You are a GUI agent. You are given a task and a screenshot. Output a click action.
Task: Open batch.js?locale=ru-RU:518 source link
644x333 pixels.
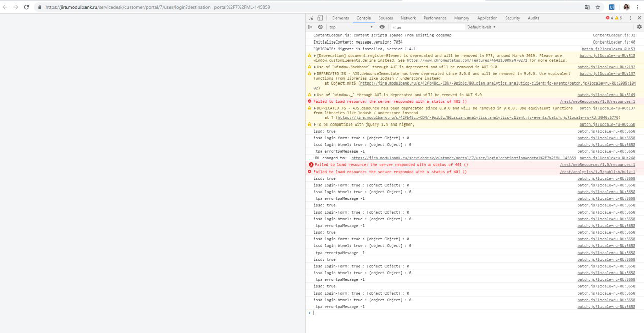coord(608,56)
